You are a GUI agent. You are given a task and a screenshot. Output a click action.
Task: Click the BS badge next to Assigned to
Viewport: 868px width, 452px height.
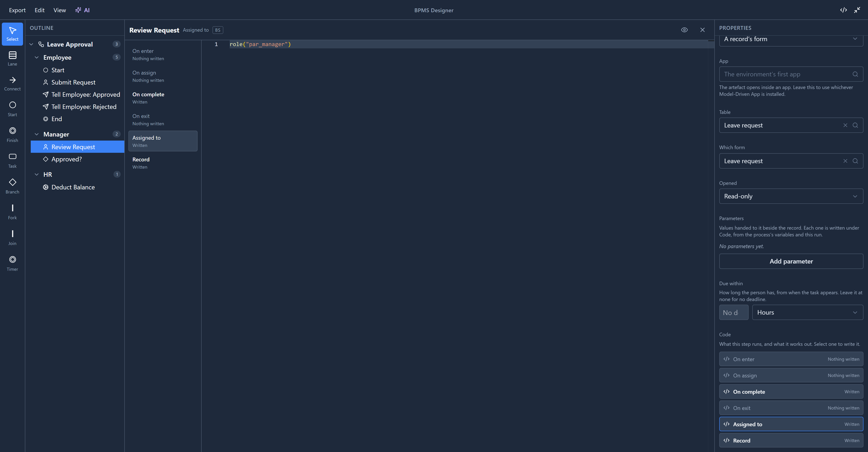click(218, 30)
